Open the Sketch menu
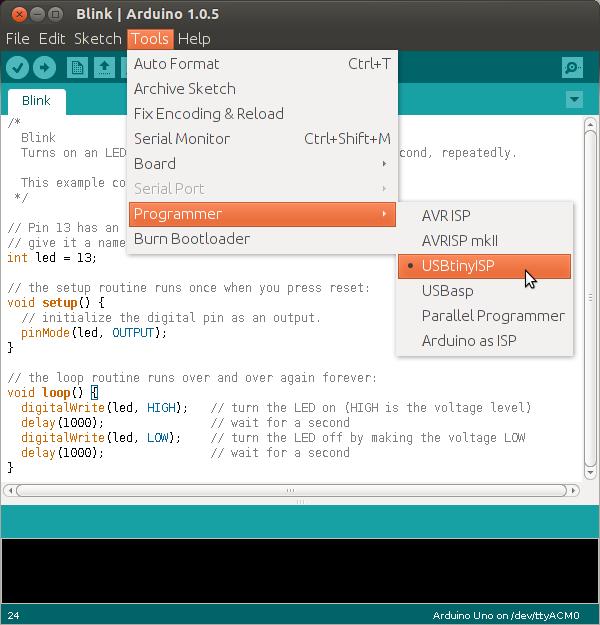Screen dimensions: 600x625 97,38
